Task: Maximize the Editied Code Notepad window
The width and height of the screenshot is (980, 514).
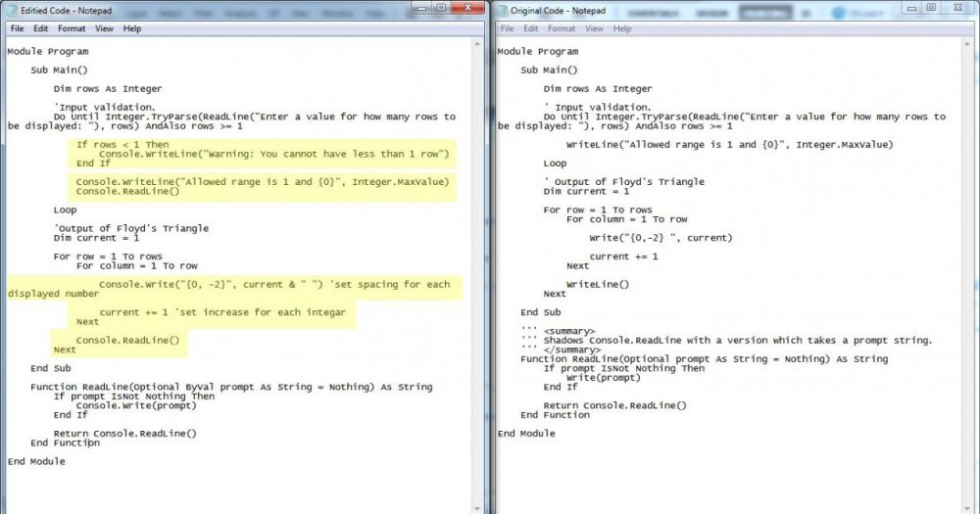Action: 441,8
